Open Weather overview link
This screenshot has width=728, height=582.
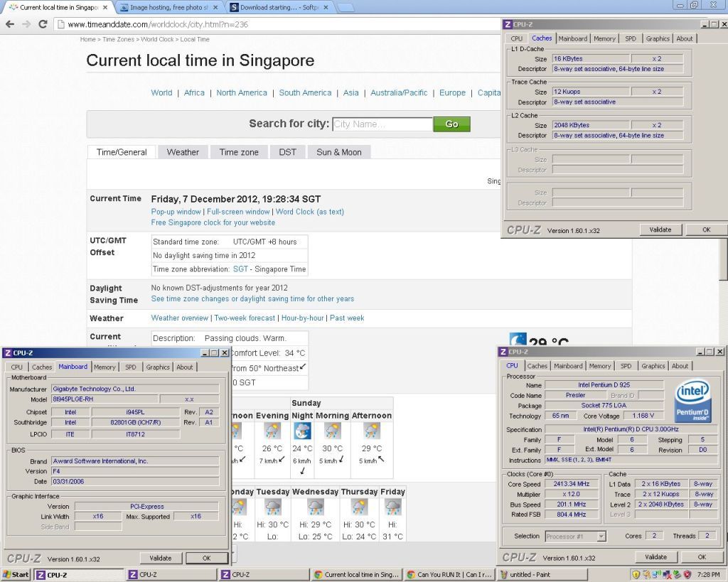(180, 318)
